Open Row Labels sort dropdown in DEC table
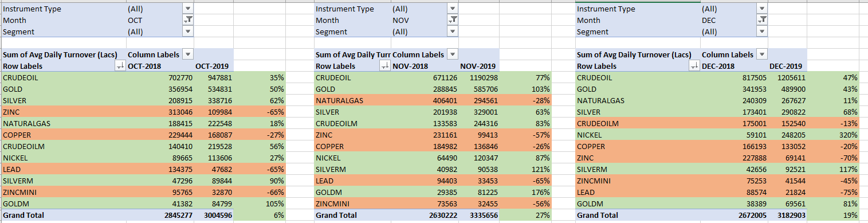Viewport: 868px width, 223px height. 694,66
